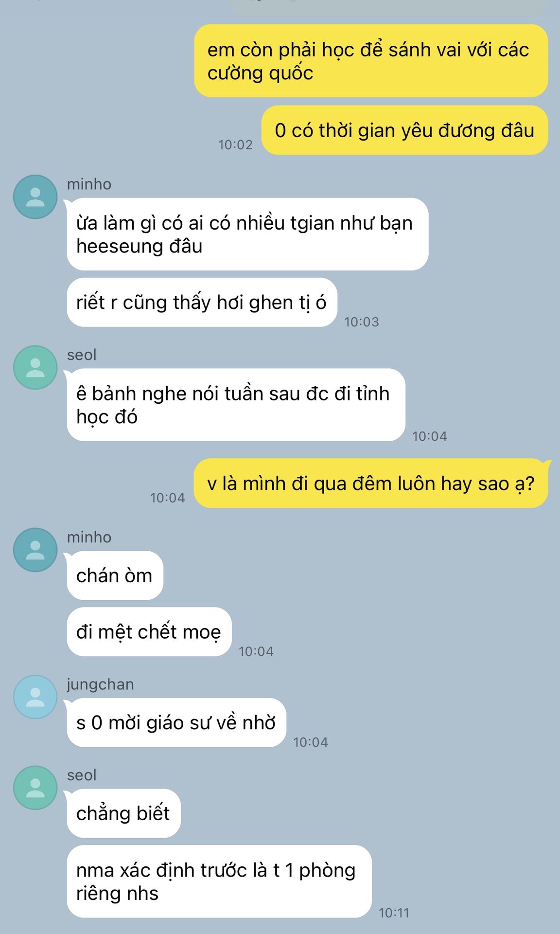Tap the 10:11 timestamp
Screen dimensions: 560x934
394,913
